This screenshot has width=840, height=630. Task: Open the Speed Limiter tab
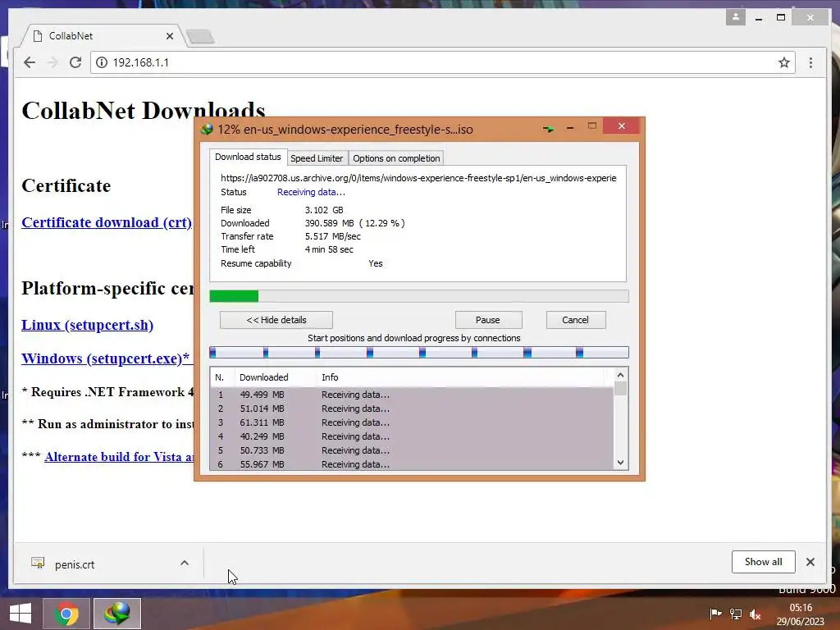317,158
